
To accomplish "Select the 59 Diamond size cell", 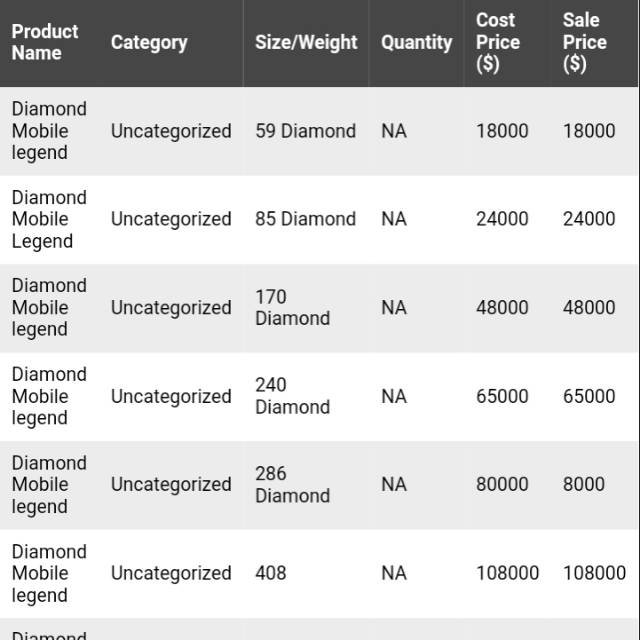I will 305,131.
